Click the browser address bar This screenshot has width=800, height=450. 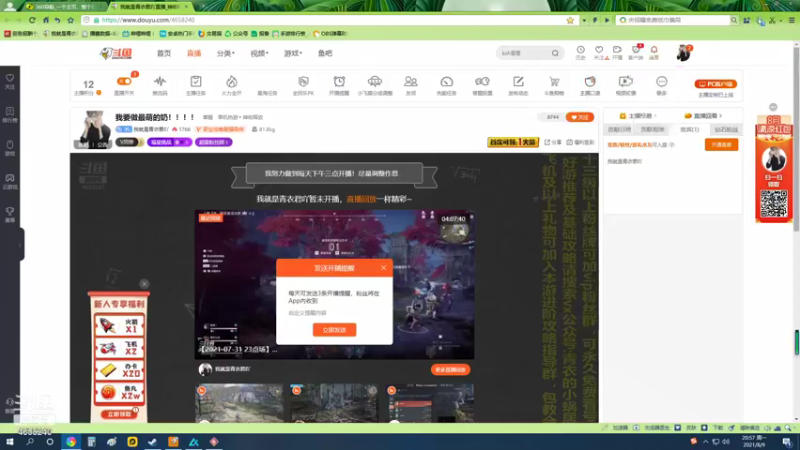327,20
